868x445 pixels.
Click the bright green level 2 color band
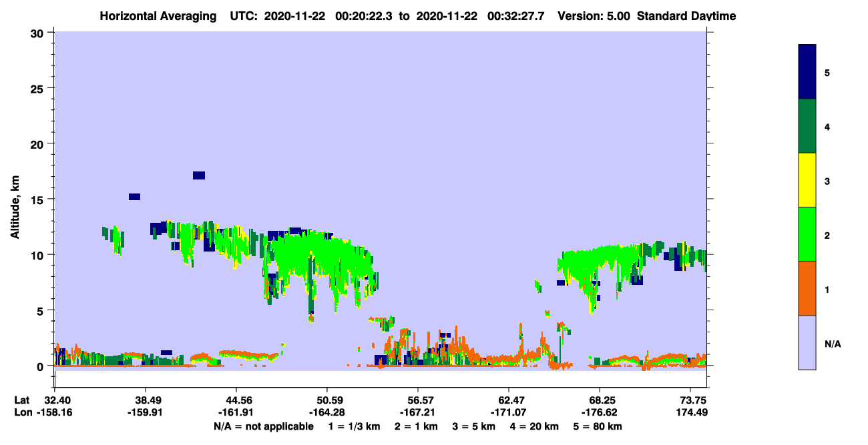(807, 234)
